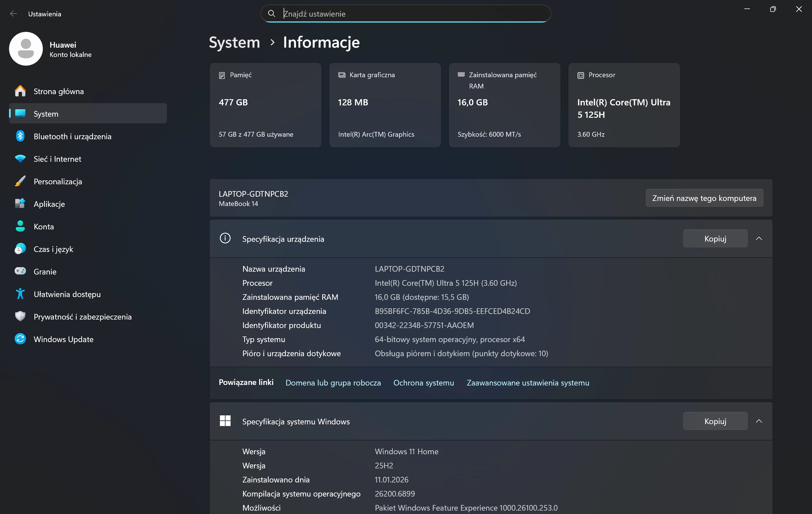Open Ułatwienia dostępu settings
Image resolution: width=812 pixels, height=514 pixels.
point(67,294)
